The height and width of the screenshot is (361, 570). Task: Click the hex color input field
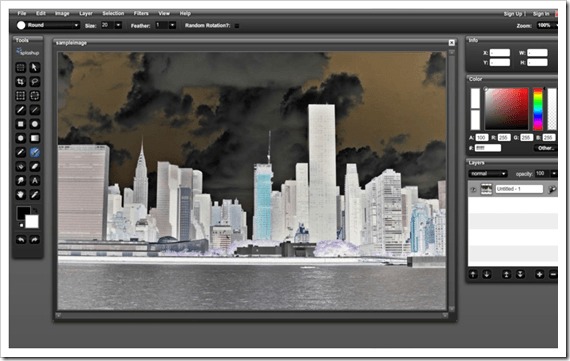(488, 148)
